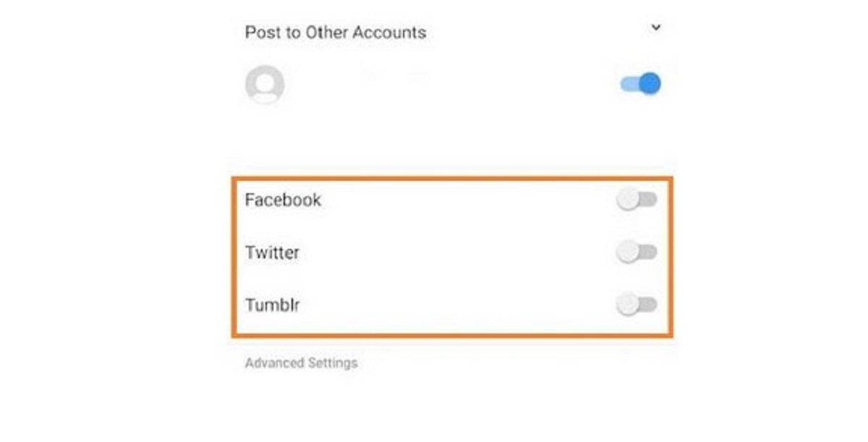Toggle the Tumblr sharing switch on

point(637,305)
